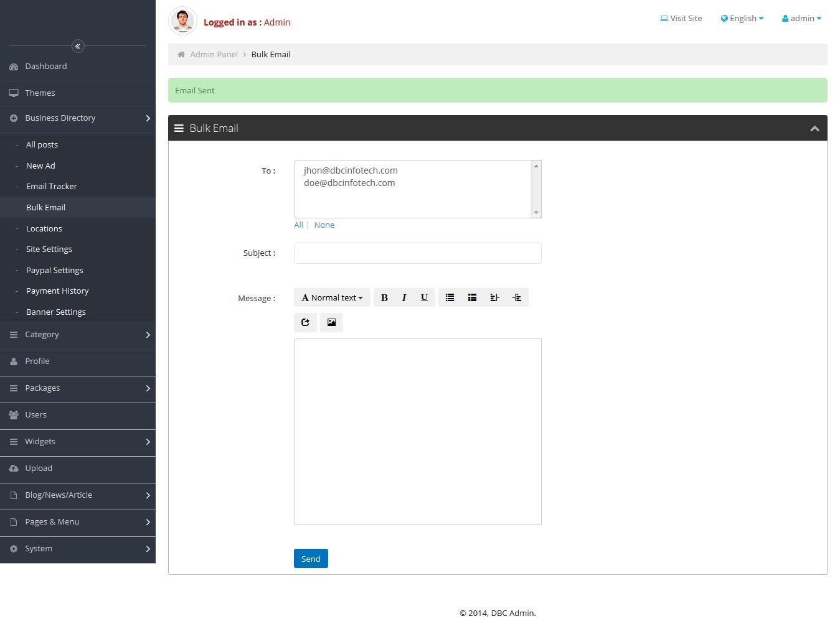Open Locations in the sidebar

tap(78, 229)
